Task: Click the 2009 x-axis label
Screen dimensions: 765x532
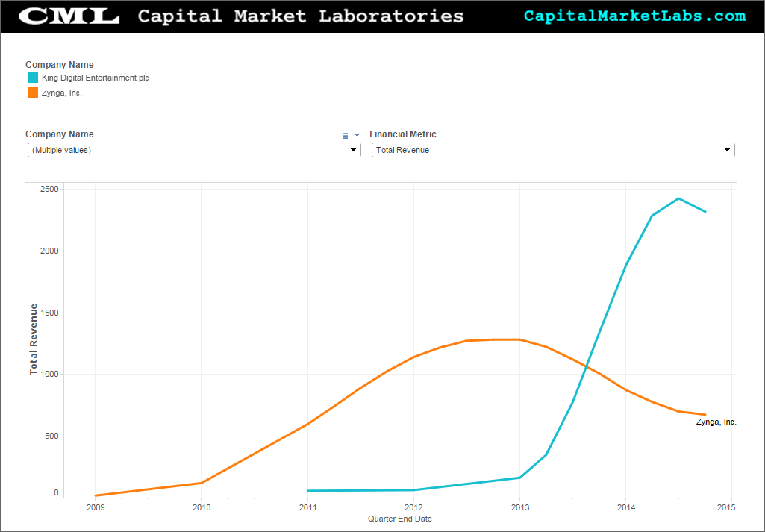Action: click(x=95, y=507)
